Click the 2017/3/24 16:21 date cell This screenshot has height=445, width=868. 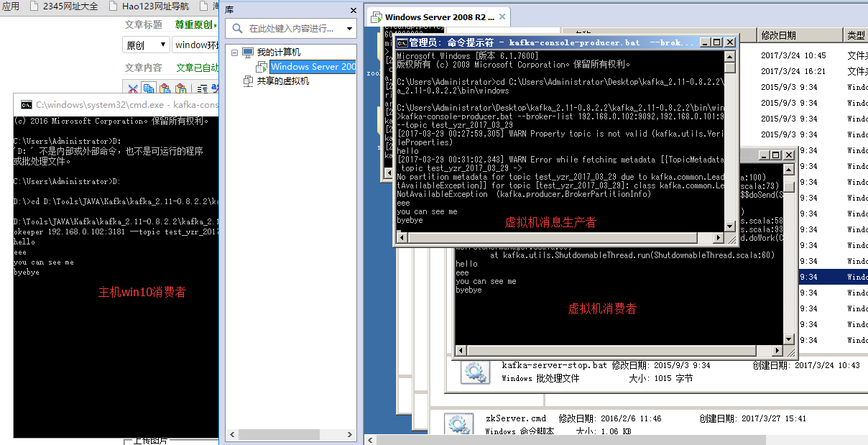(x=793, y=71)
